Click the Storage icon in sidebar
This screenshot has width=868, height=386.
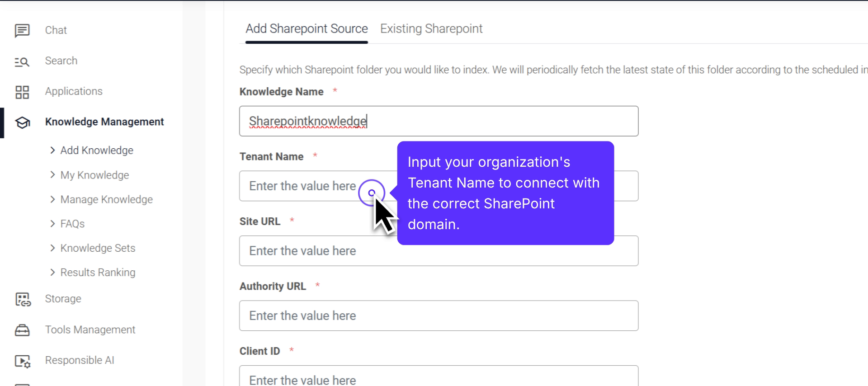coord(23,299)
